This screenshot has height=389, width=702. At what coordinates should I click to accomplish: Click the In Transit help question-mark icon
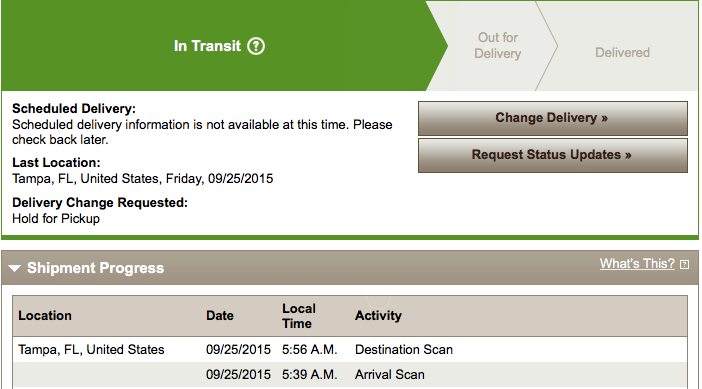pos(256,46)
